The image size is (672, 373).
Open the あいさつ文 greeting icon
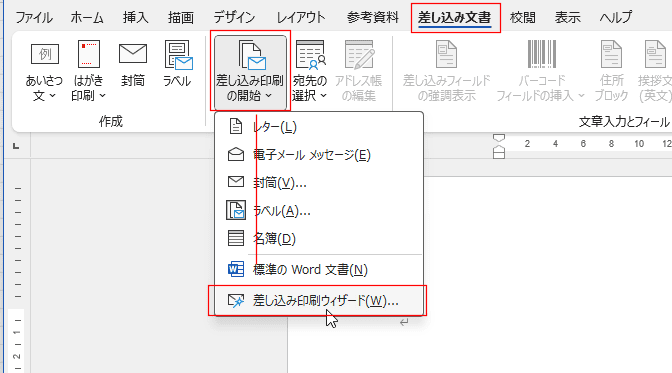point(45,54)
